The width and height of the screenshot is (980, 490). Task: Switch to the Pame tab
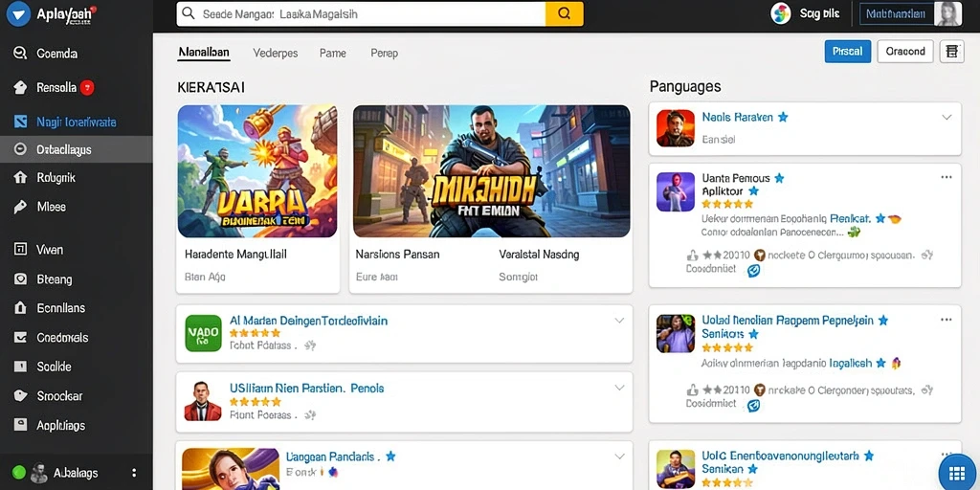(x=332, y=54)
